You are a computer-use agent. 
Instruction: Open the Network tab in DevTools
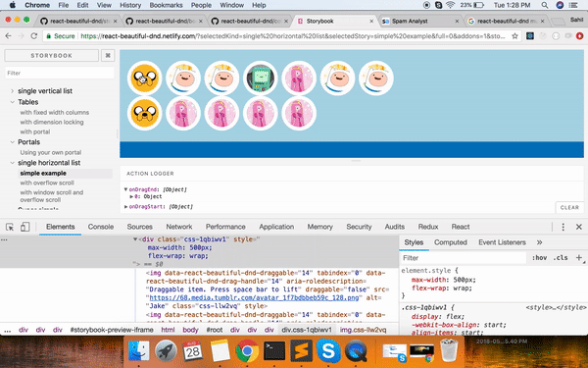click(179, 227)
